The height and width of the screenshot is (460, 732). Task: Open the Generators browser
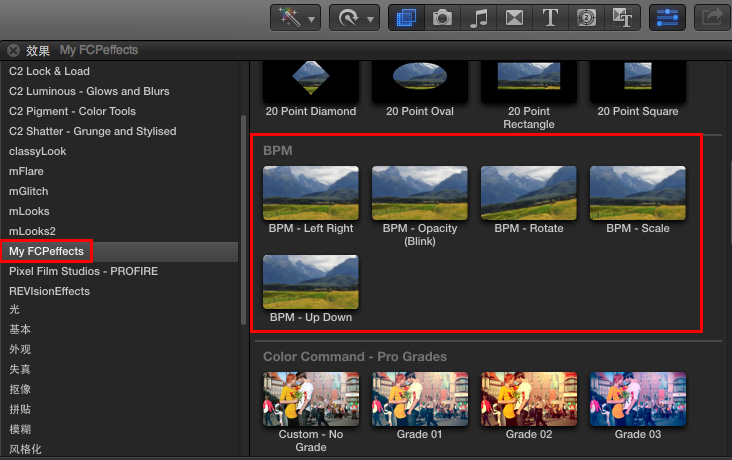[x=586, y=18]
